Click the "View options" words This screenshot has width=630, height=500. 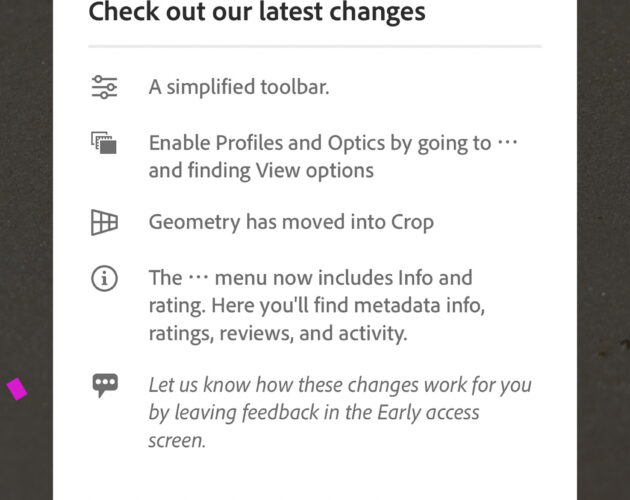[x=315, y=171]
